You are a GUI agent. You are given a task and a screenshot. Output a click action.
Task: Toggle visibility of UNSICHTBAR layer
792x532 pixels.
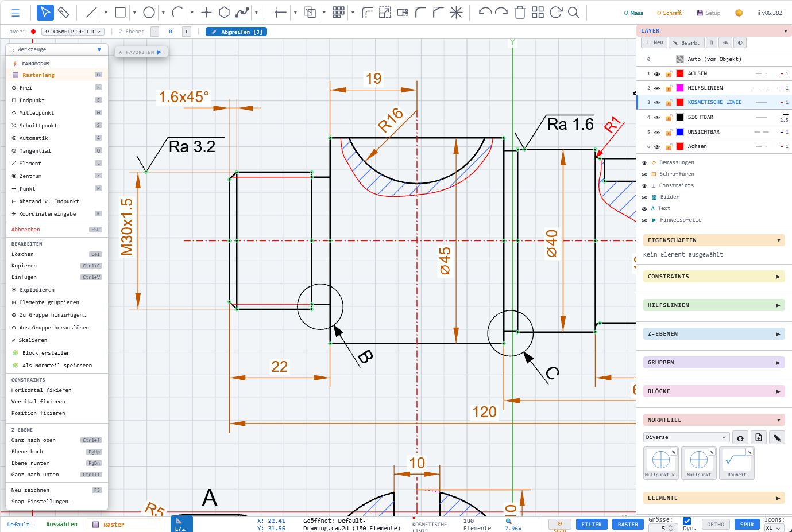point(657,132)
